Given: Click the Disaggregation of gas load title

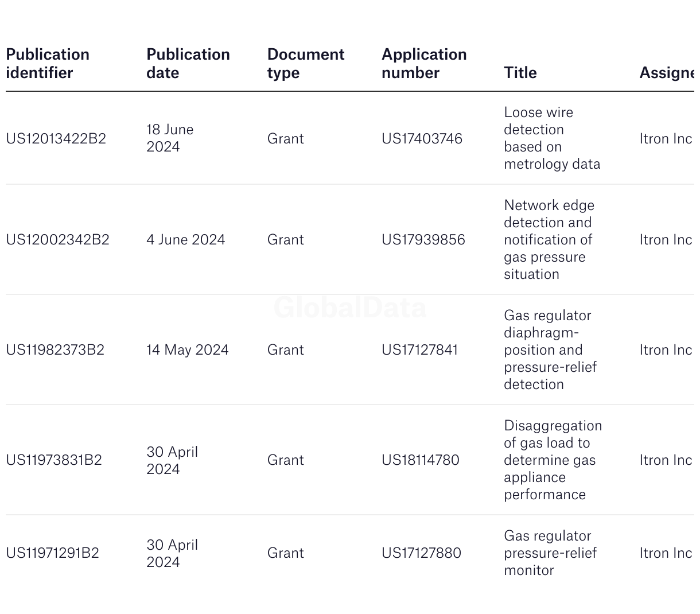Looking at the screenshot, I should point(553,460).
